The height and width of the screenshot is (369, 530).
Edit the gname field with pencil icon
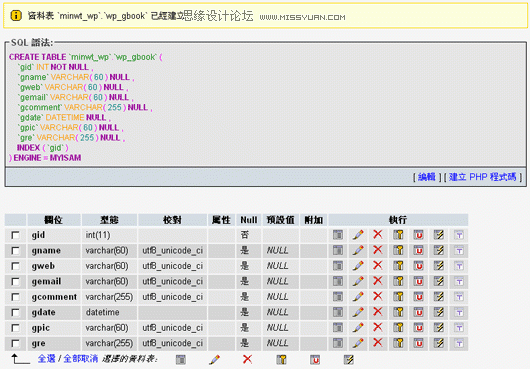pyautogui.click(x=358, y=250)
